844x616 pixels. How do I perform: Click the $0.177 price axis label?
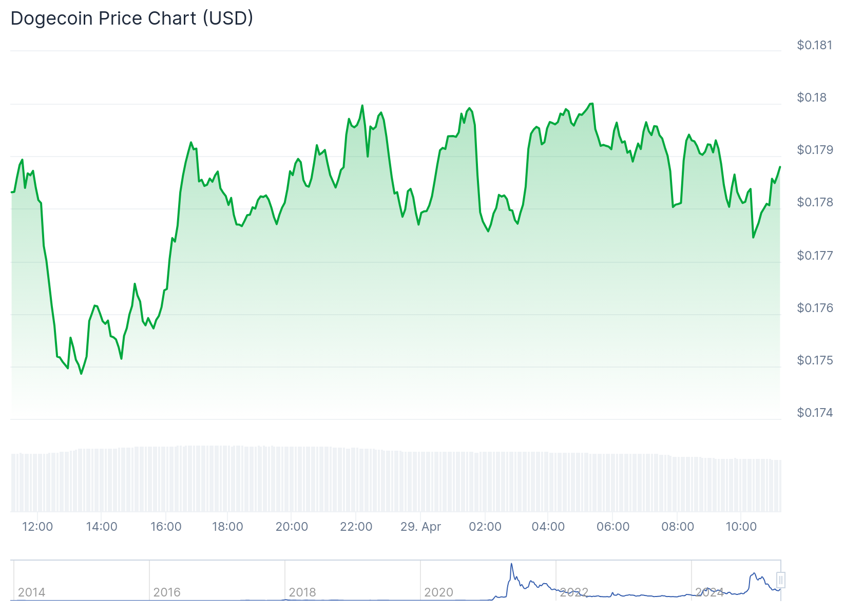click(x=814, y=255)
